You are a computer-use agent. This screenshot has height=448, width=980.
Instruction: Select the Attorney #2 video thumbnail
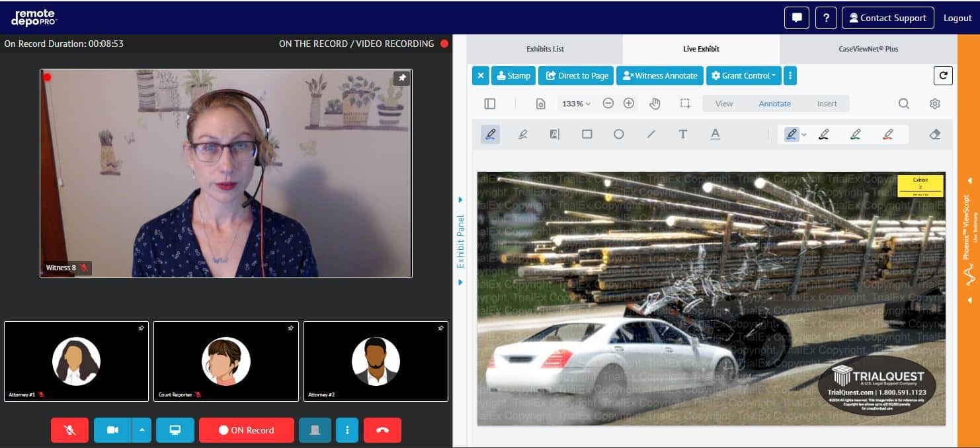[x=376, y=361]
